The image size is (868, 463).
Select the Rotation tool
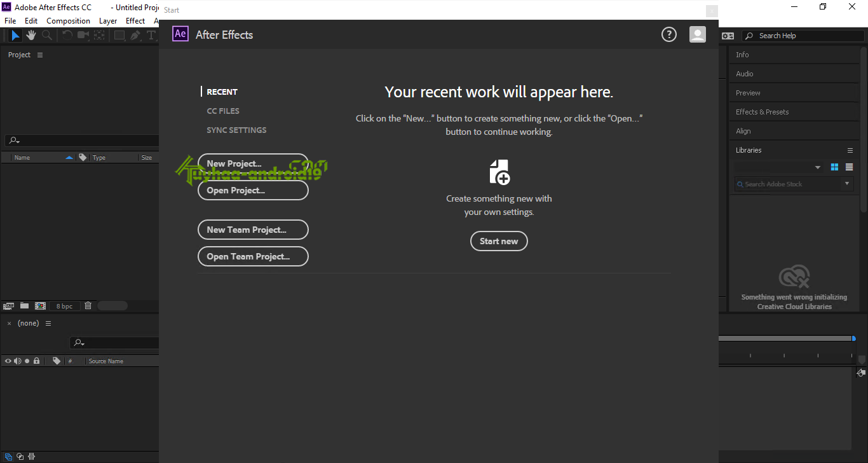(x=67, y=36)
